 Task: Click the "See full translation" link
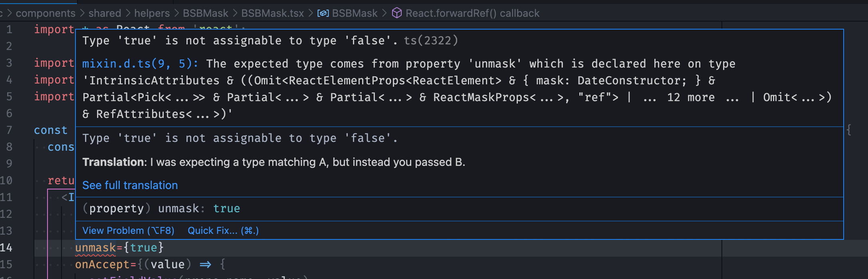tap(130, 185)
